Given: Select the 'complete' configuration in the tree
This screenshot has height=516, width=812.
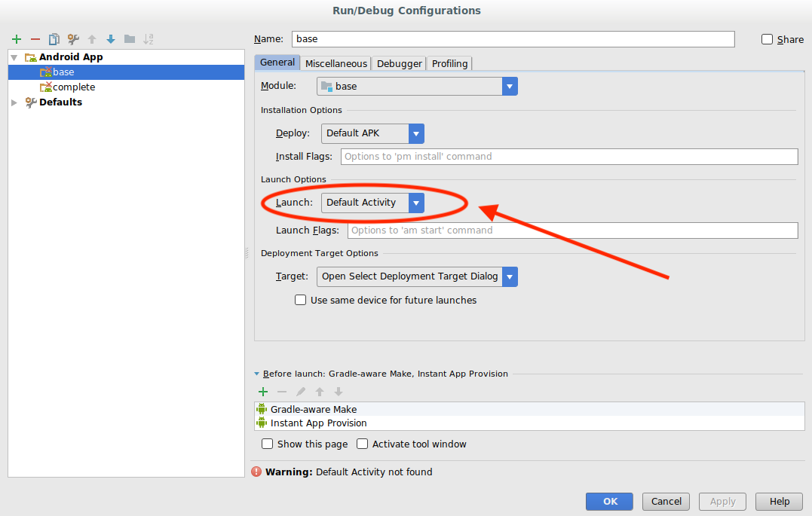Looking at the screenshot, I should [x=73, y=87].
